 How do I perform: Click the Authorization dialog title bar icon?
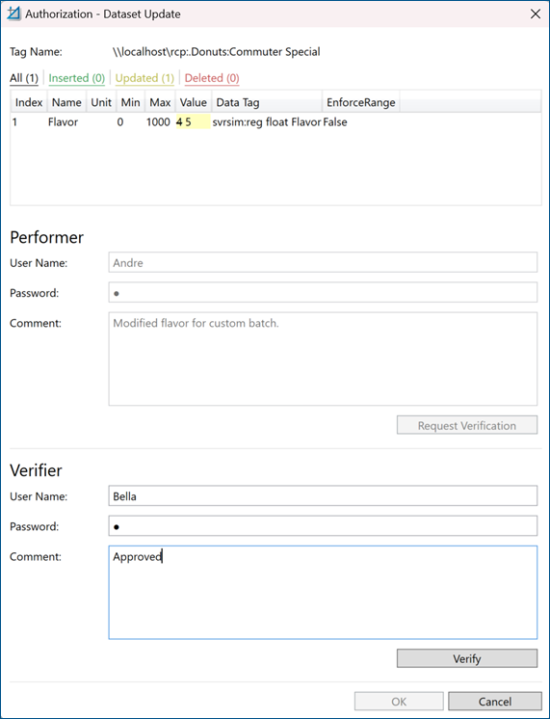[x=14, y=14]
